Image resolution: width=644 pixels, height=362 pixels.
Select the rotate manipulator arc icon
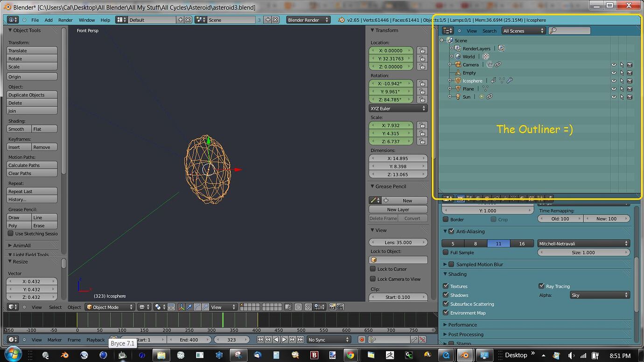(197, 307)
